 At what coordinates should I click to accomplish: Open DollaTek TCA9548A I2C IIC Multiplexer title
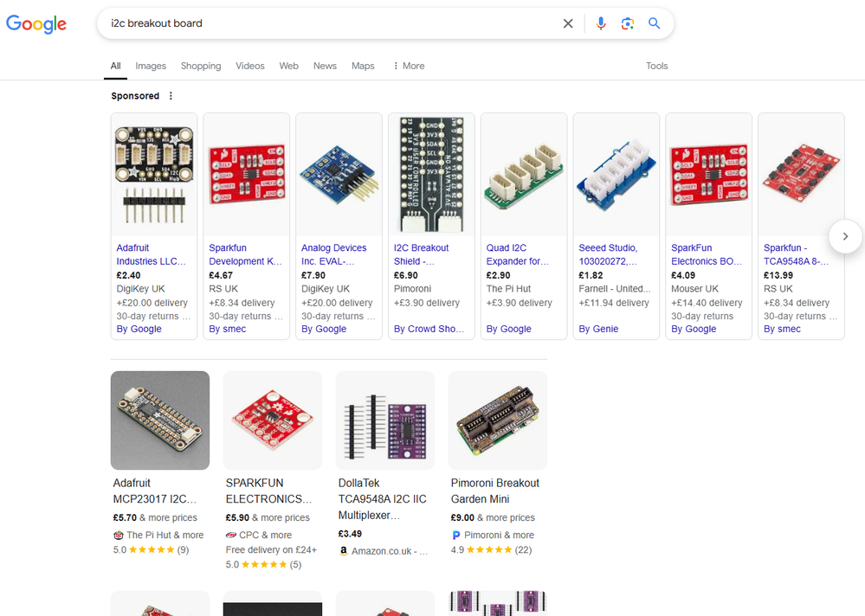(383, 499)
